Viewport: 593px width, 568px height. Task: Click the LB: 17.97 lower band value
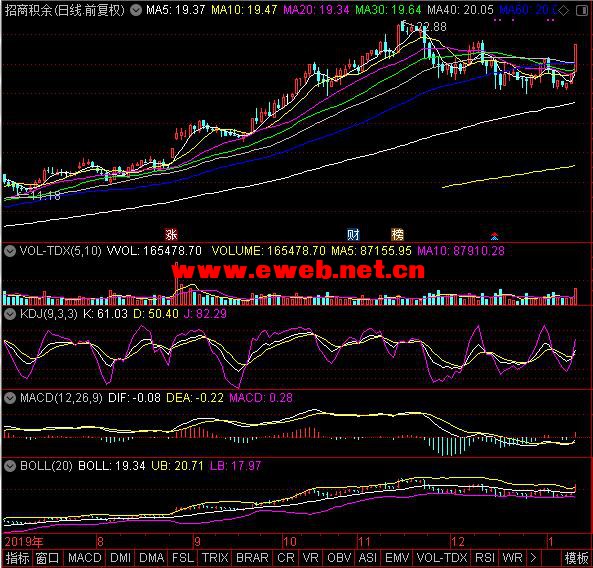point(235,466)
